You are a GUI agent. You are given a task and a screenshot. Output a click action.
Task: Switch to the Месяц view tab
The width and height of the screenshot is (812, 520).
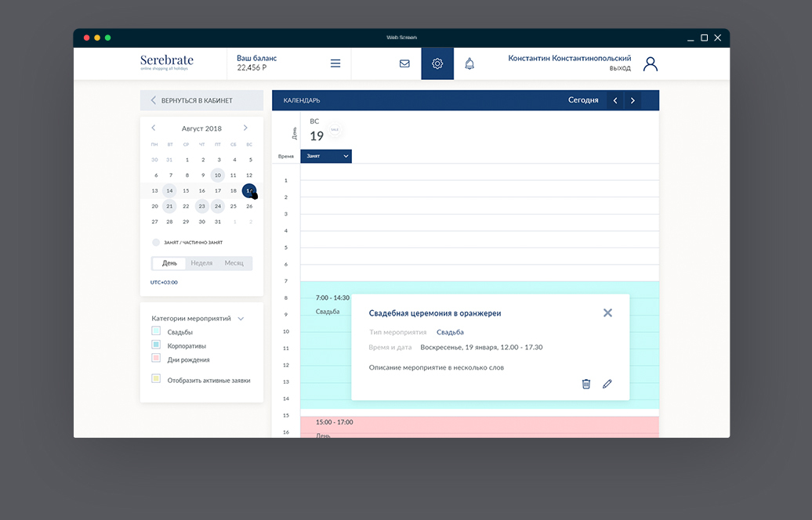234,263
